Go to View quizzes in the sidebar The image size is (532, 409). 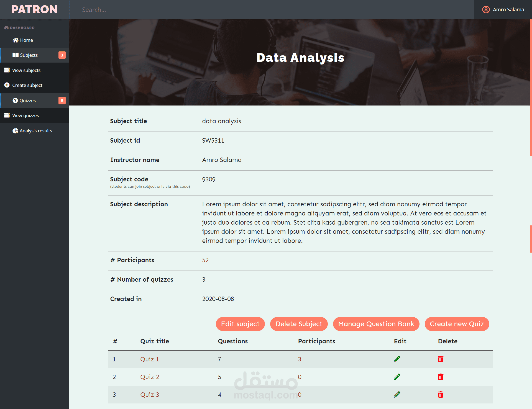[25, 115]
